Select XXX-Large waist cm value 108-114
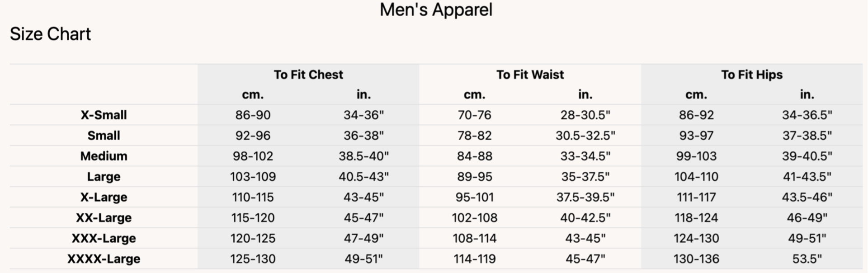This screenshot has height=273, width=868. tap(474, 238)
